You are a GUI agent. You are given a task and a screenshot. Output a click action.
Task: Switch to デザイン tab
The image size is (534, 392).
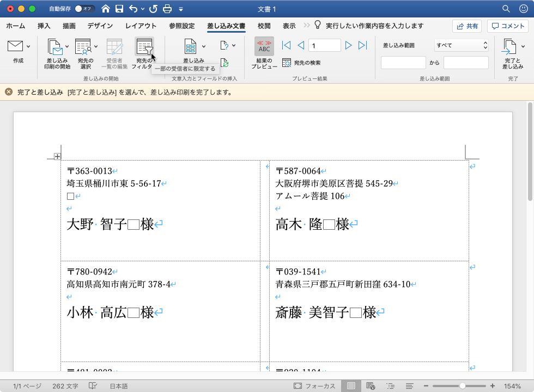(100, 26)
